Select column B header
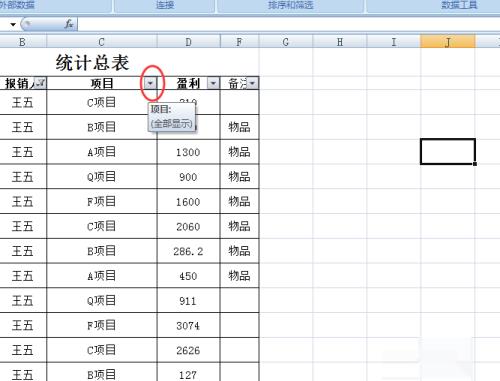 (22, 42)
